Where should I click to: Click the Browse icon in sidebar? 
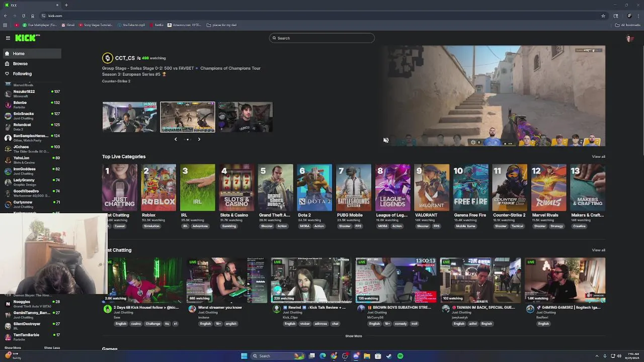7,63
